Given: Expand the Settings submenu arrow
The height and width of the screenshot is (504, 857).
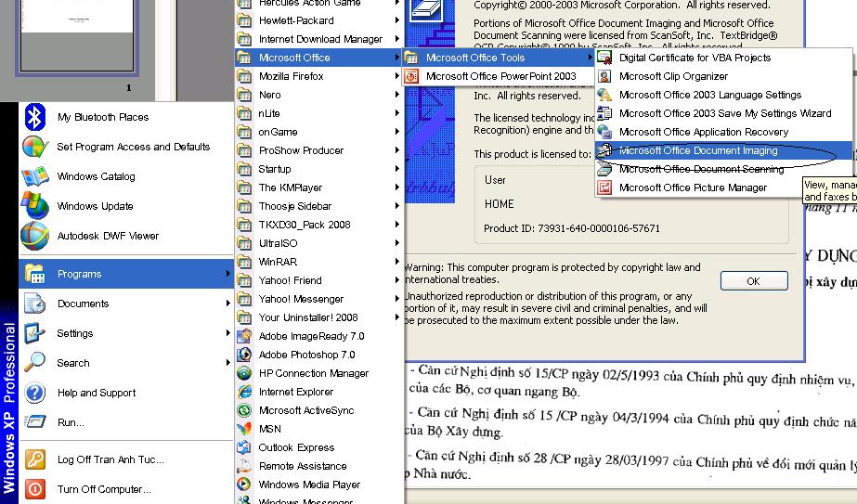Looking at the screenshot, I should [227, 332].
